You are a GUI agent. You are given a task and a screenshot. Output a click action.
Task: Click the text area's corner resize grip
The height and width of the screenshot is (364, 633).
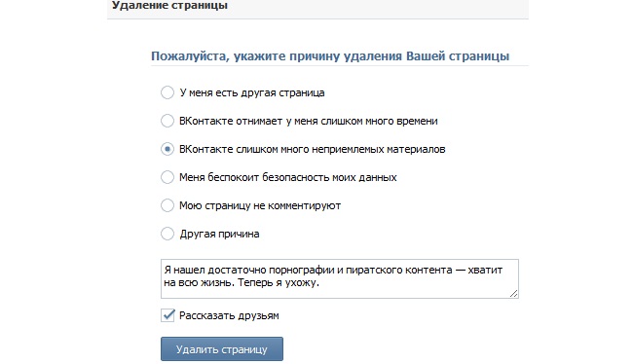click(x=513, y=293)
